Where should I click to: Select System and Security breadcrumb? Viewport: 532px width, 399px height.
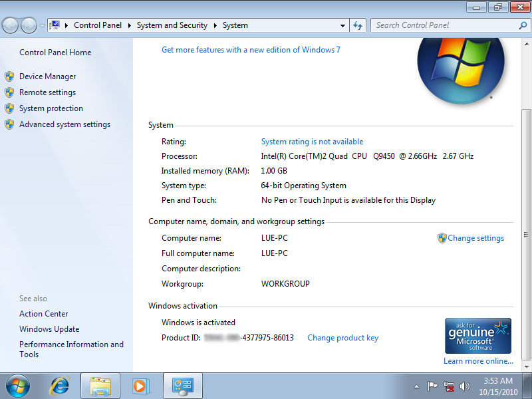[x=172, y=25]
